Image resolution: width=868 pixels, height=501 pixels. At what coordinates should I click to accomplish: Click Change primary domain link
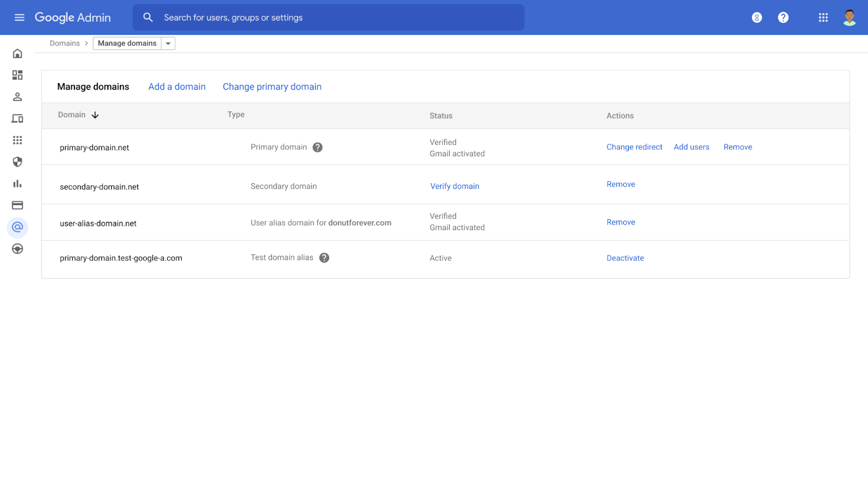click(x=272, y=87)
